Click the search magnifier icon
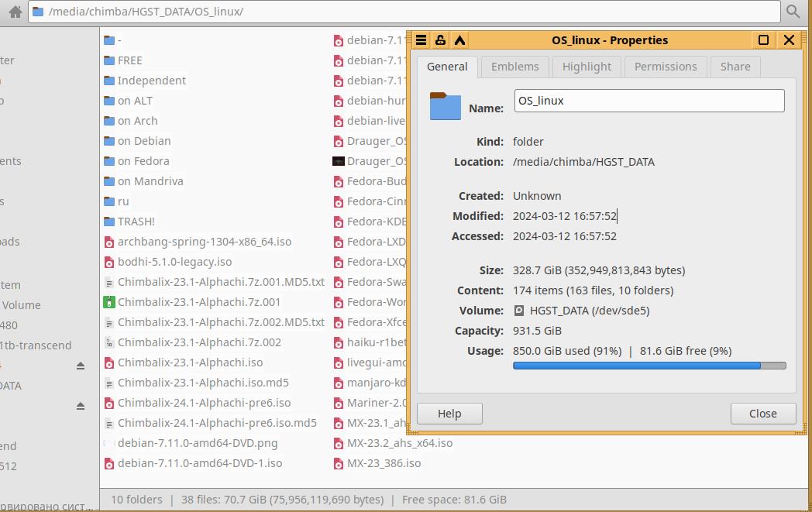 point(793,12)
